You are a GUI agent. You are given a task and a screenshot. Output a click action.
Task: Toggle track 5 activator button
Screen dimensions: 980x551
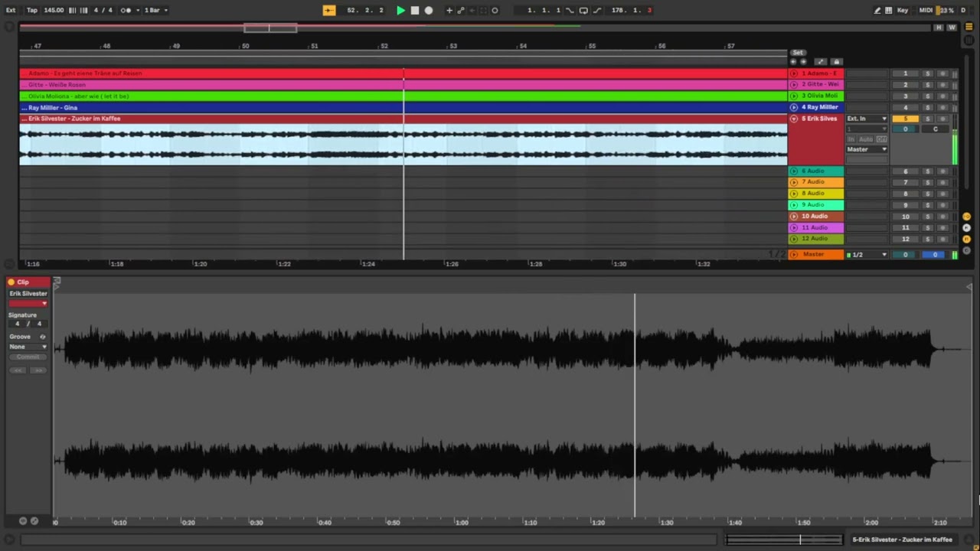tap(906, 119)
